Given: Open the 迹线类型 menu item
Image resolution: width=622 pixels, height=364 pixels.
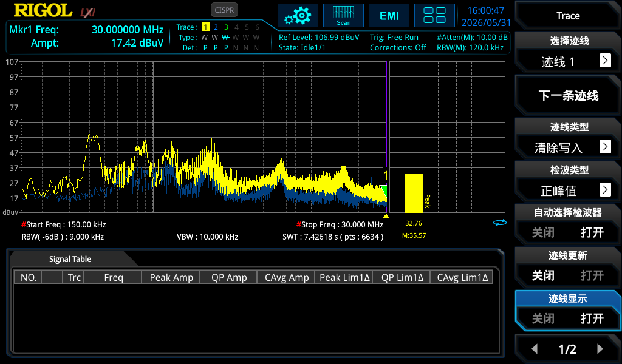Looking at the screenshot, I should 568,138.
